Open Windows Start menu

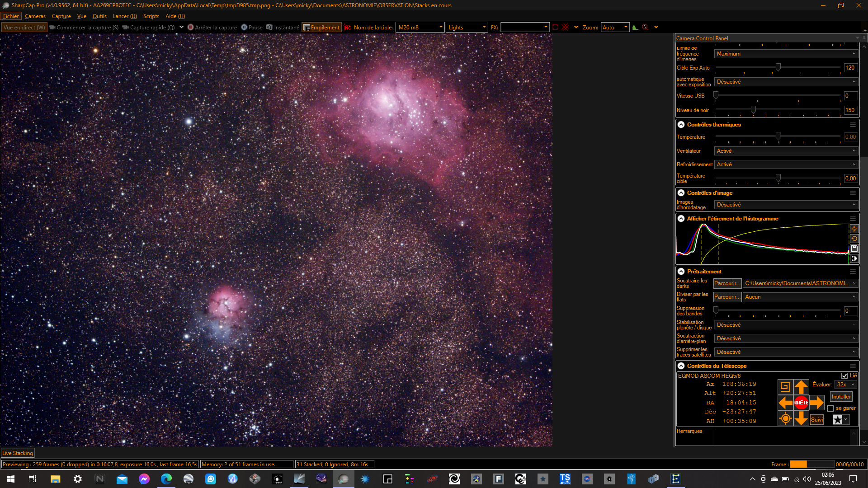click(11, 479)
